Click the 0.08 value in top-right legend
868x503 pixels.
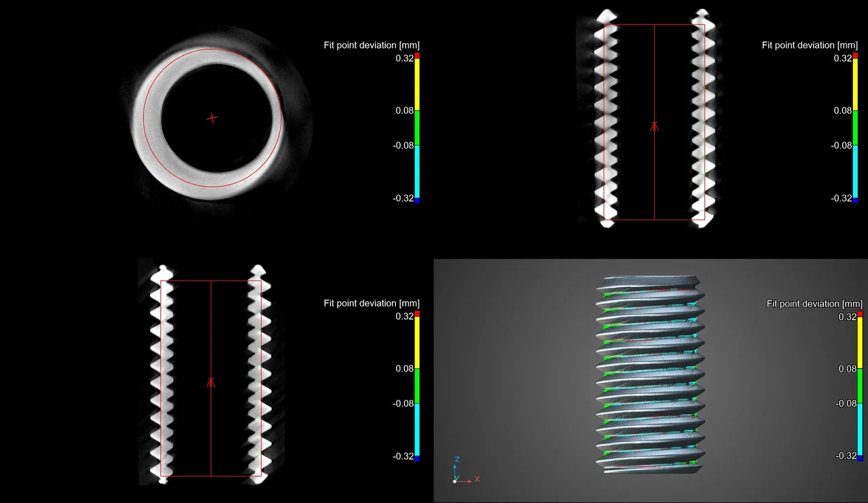point(844,110)
